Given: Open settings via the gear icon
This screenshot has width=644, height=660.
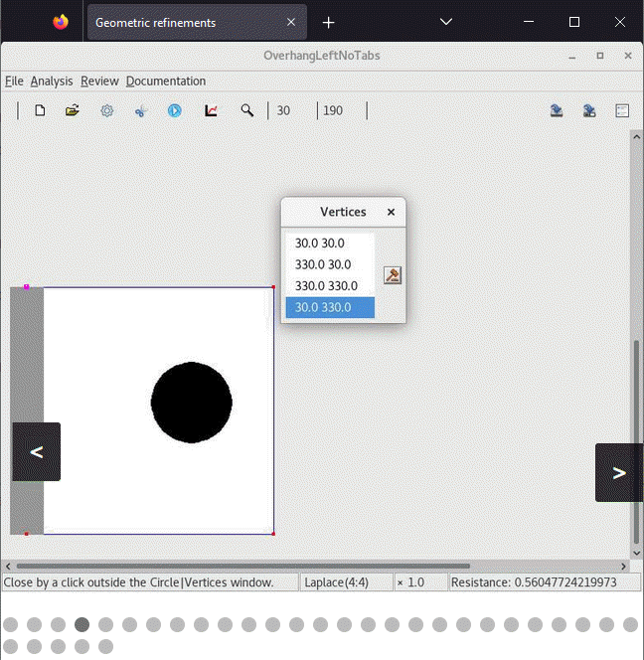Looking at the screenshot, I should click(106, 110).
